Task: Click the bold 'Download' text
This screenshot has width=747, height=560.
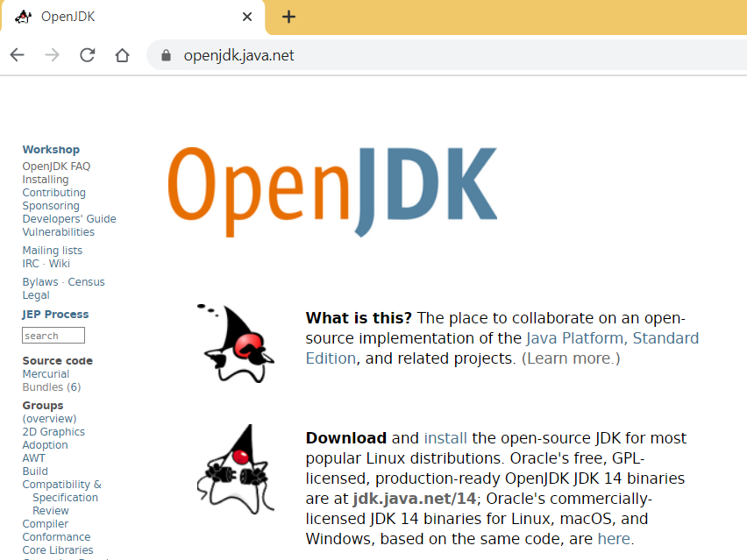Action: [345, 437]
